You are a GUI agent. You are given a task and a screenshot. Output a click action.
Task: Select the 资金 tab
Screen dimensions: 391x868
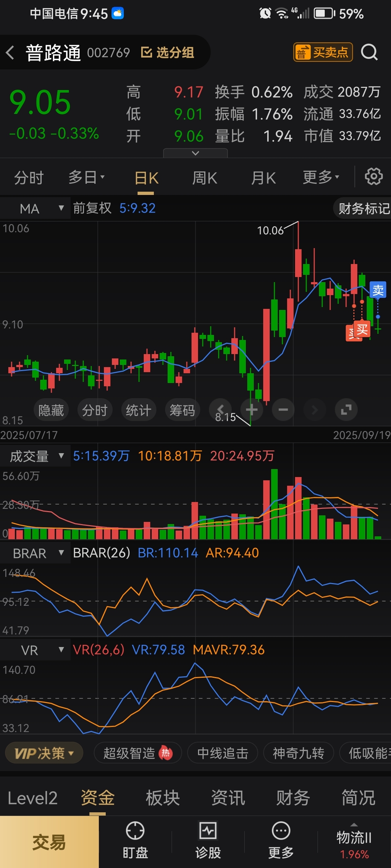(98, 798)
